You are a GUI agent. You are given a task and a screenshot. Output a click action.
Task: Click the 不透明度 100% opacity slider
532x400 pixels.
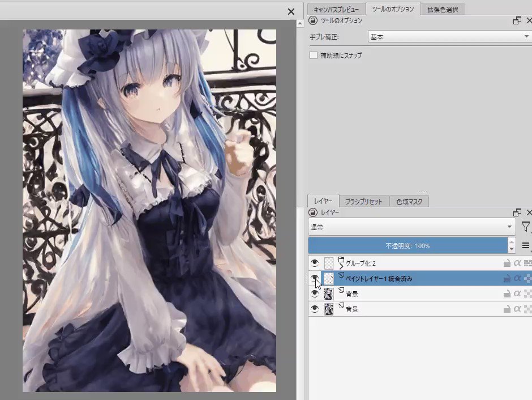[408, 245]
